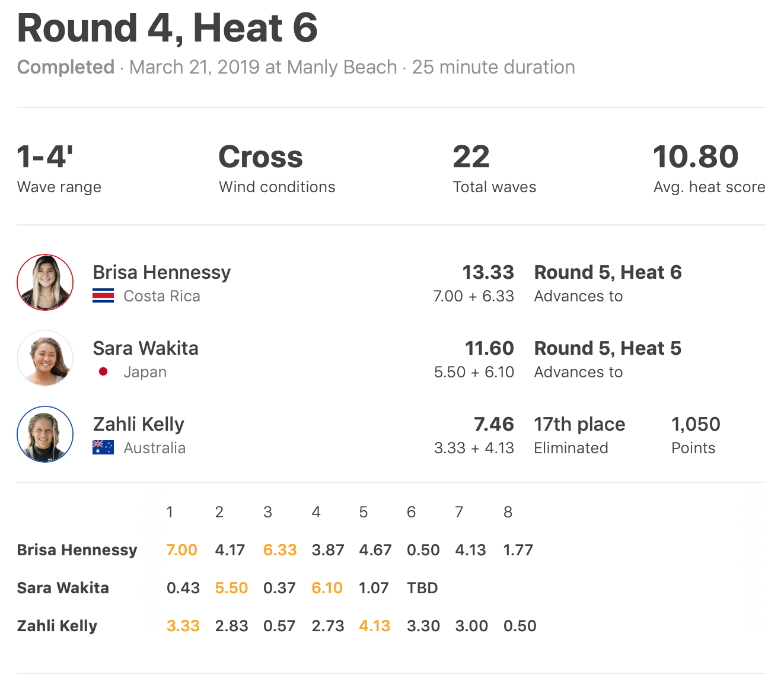Click the Round 4, Heat 6 heading

pyautogui.click(x=167, y=28)
